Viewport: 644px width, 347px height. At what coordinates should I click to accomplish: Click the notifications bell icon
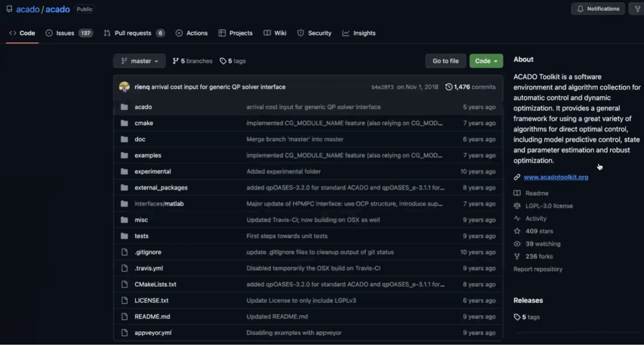coord(581,9)
